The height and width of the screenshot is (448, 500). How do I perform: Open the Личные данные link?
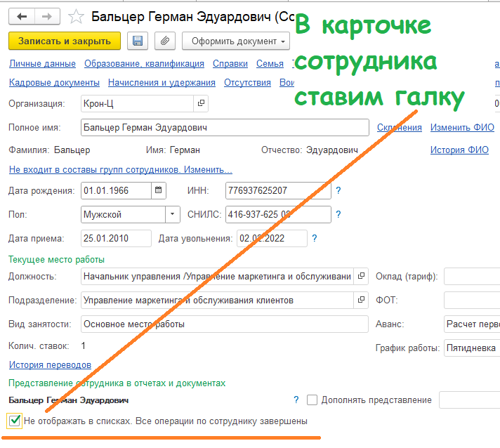(42, 64)
